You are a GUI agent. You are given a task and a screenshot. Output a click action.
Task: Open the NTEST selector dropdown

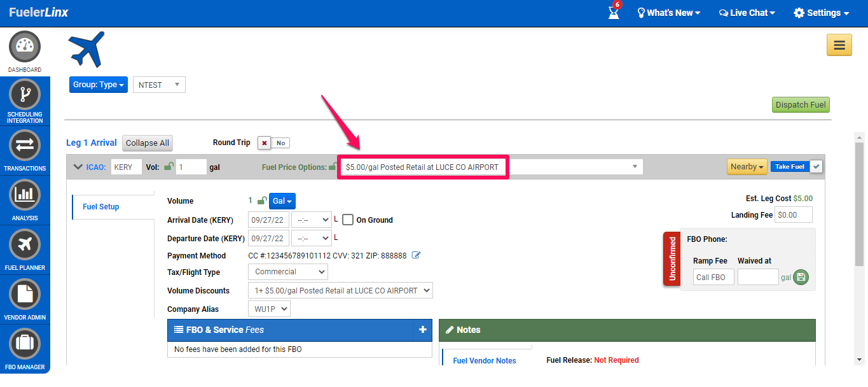[159, 85]
